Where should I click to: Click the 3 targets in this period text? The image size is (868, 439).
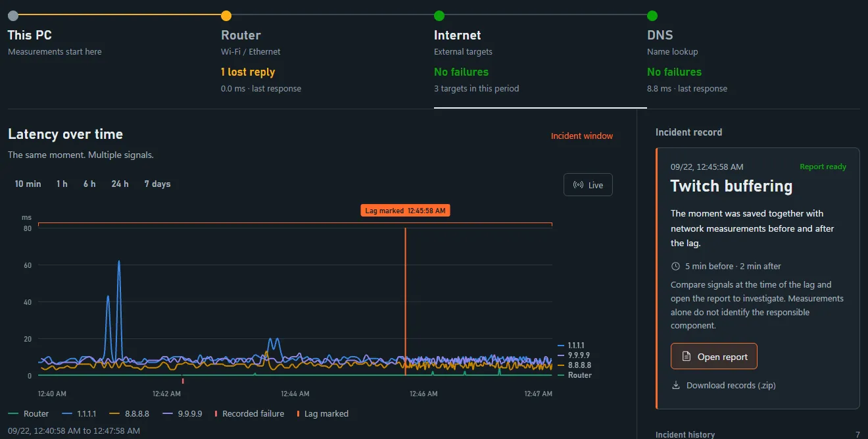coord(477,89)
